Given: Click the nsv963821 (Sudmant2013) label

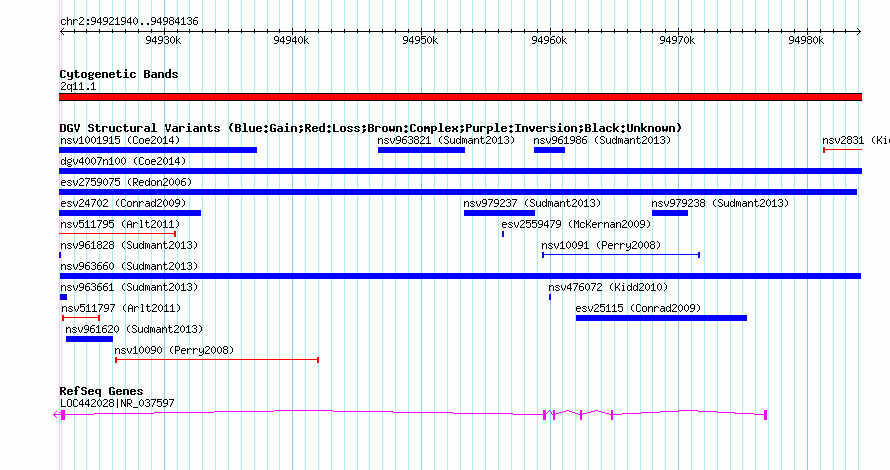Looking at the screenshot, I should [446, 140].
